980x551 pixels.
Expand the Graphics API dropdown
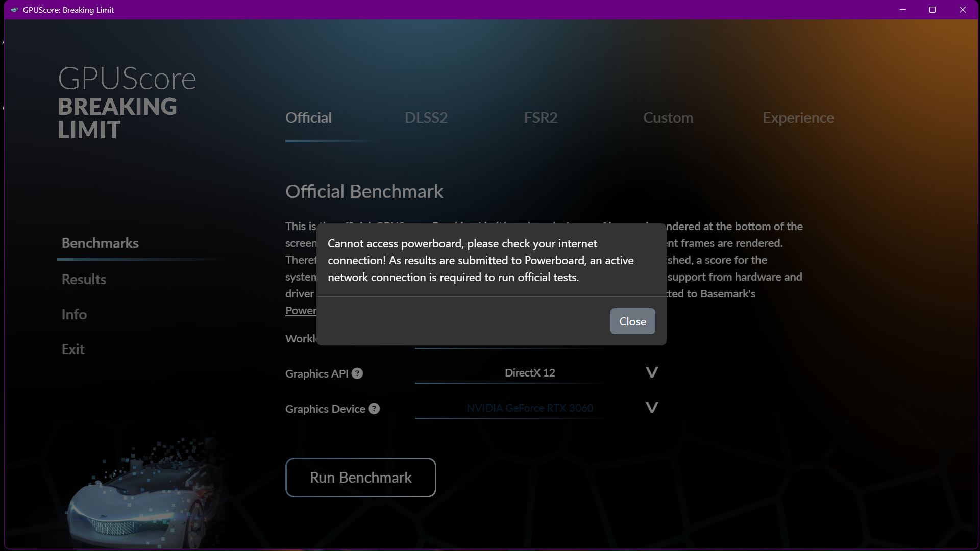(x=652, y=372)
